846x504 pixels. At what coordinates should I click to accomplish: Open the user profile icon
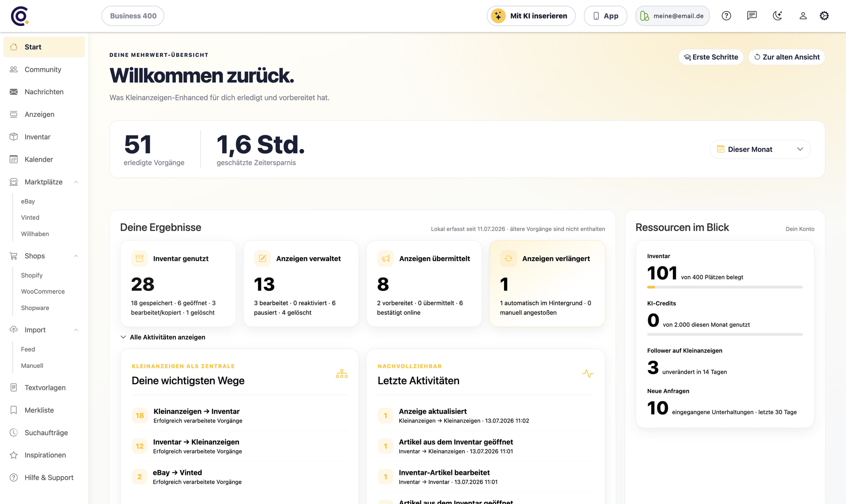[x=803, y=16]
